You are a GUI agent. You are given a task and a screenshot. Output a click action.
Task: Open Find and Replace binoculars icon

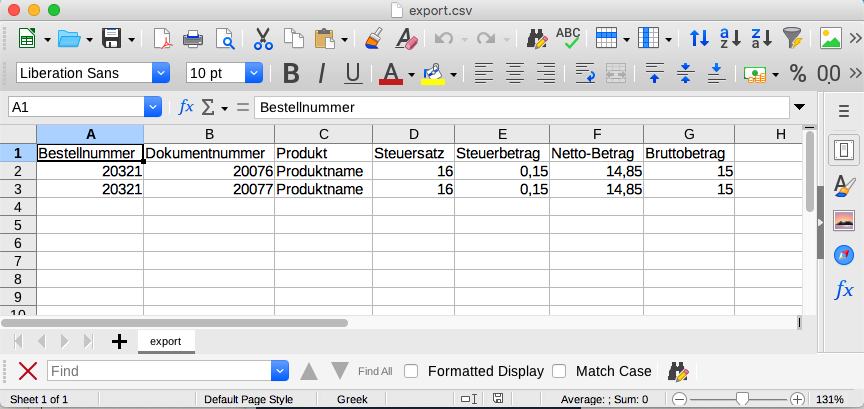tap(537, 39)
